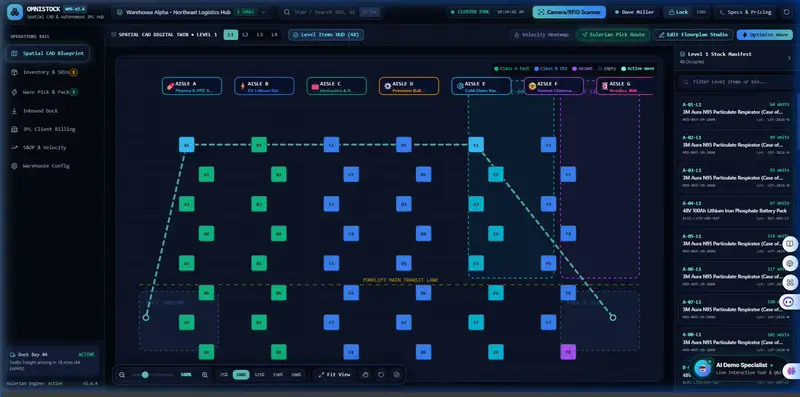The image size is (800, 397).
Task: Open the Warehouse Alpha site dropdown
Action: click(191, 12)
